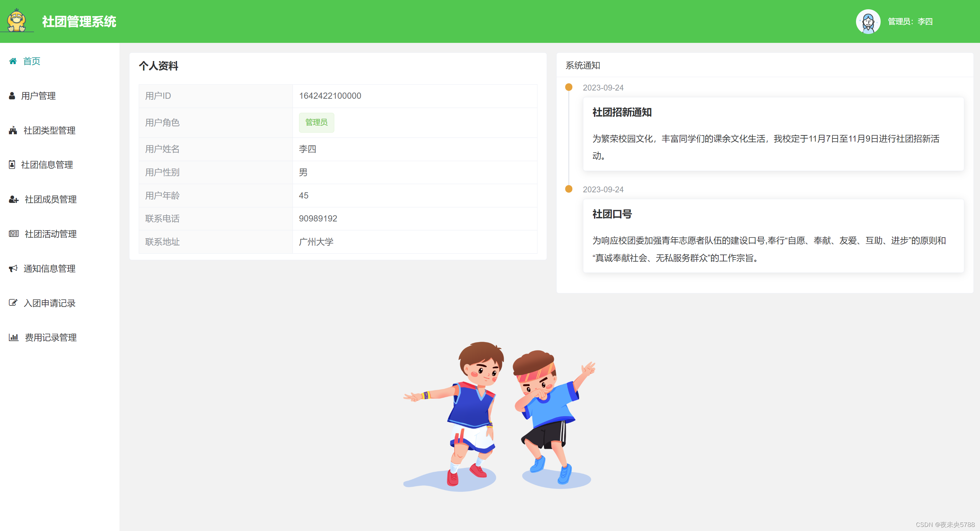The image size is (980, 531).
Task: Open 社团活动管理 menu item
Action: pyautogui.click(x=51, y=234)
